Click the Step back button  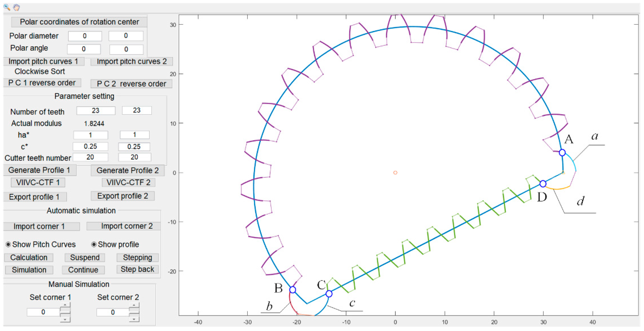(137, 269)
